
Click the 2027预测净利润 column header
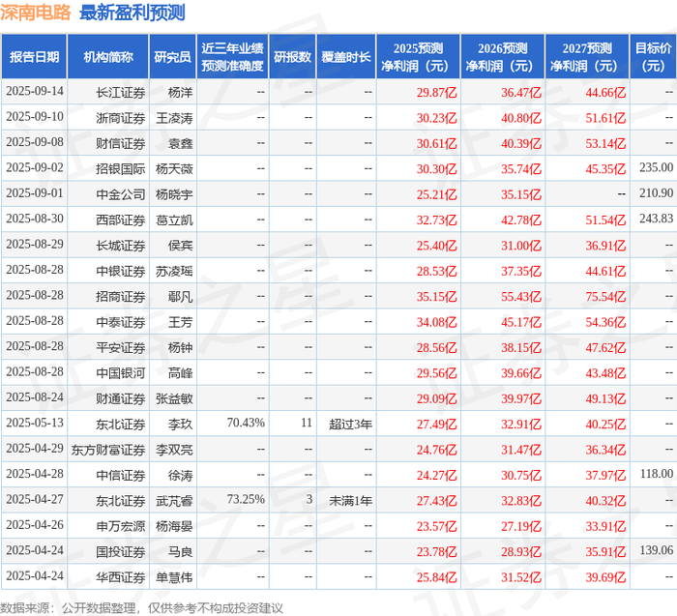(587, 56)
